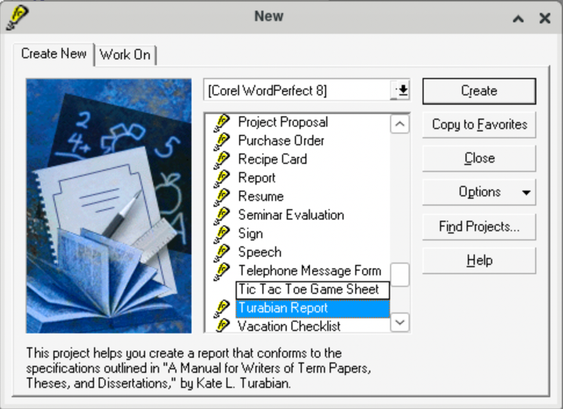
Task: Click the scroll down arrow in project list
Action: click(400, 322)
